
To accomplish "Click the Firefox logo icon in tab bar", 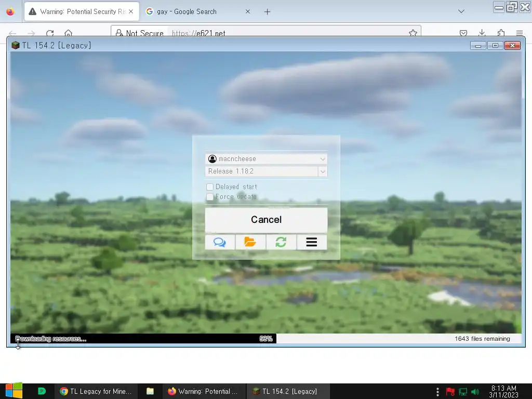I will pos(10,12).
